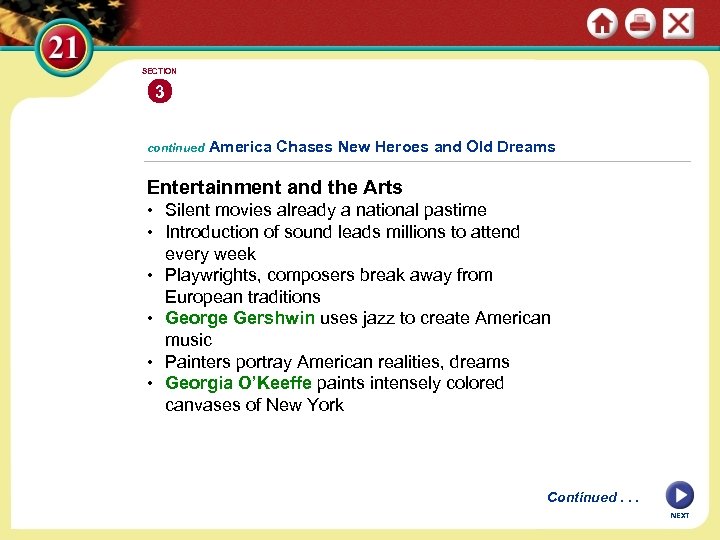Click line 'every week'
720x540 pixels.
pos(210,254)
